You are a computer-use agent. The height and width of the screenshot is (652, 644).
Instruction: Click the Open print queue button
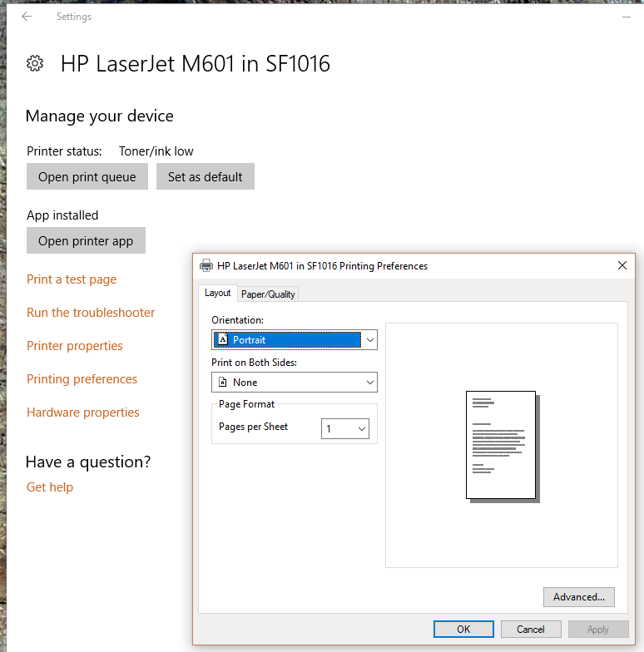(87, 176)
